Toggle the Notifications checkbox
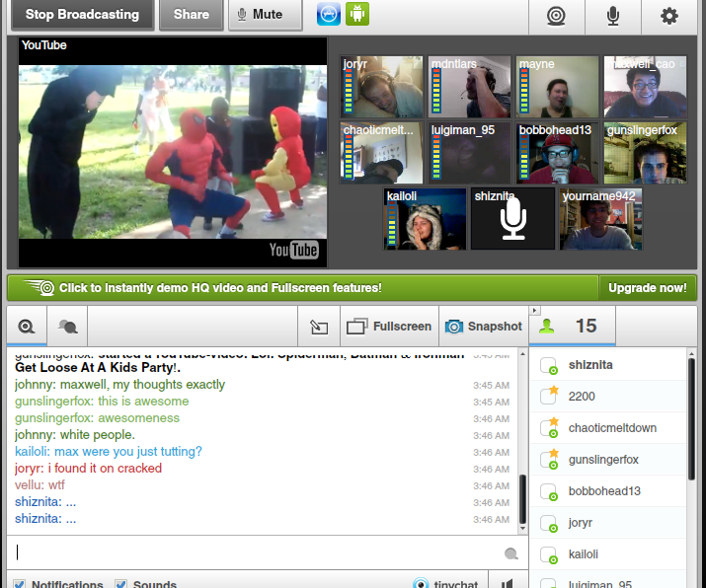The width and height of the screenshot is (706, 588). [20, 584]
